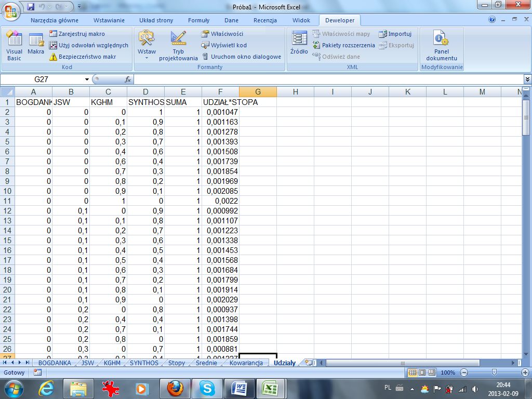The width and height of the screenshot is (532, 399).
Task: Insert a new worksheet tab
Action: point(309,363)
